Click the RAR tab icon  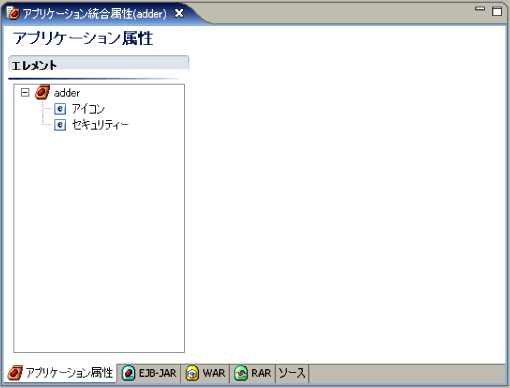241,373
